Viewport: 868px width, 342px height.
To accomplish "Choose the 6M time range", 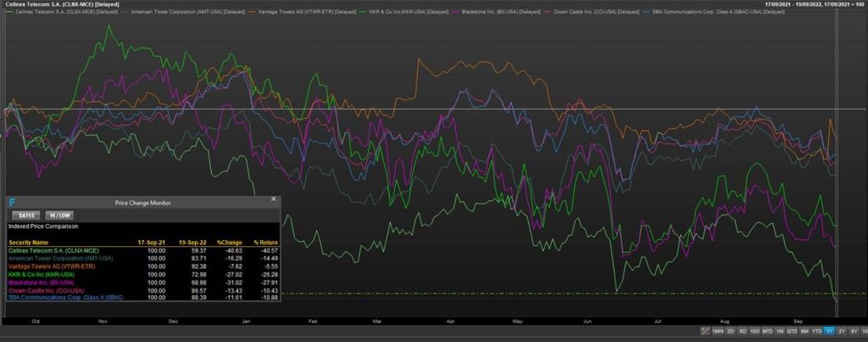I will [x=803, y=331].
